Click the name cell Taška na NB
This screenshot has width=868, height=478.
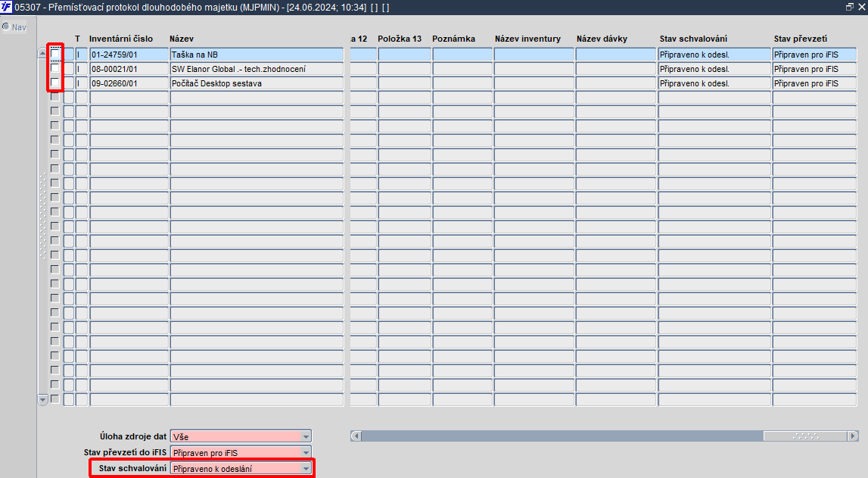tap(257, 55)
